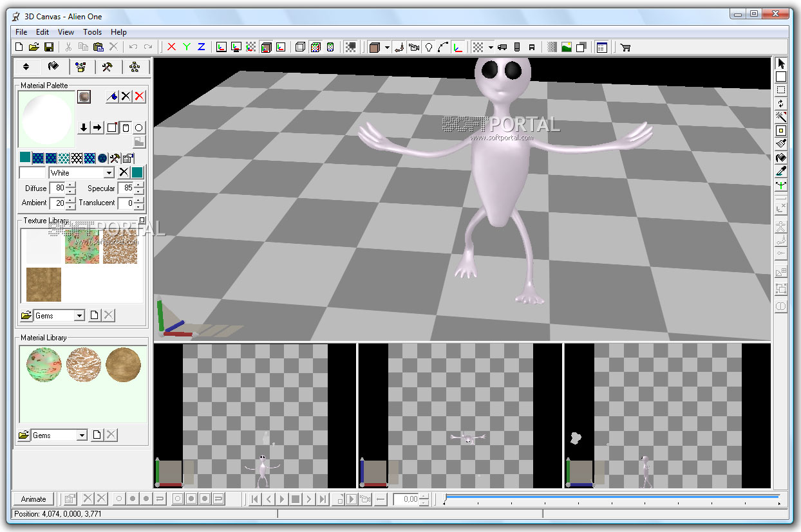Open the Edit menu
801x532 pixels.
click(42, 32)
